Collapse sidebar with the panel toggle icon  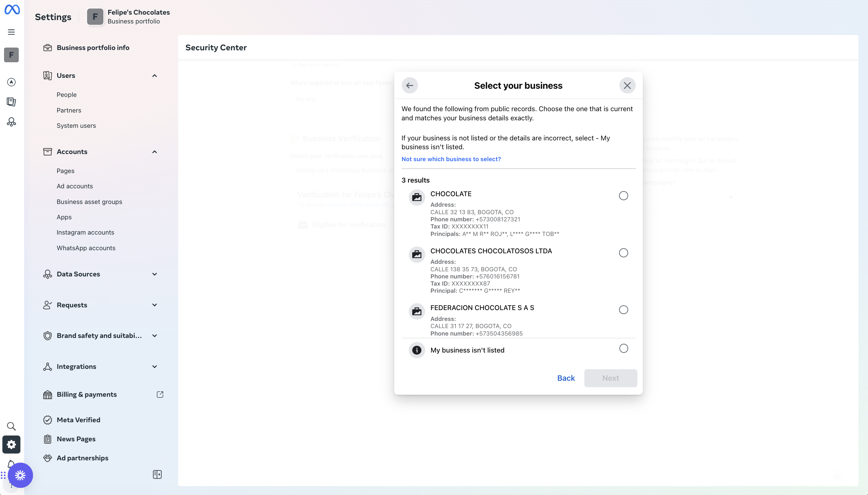pyautogui.click(x=157, y=474)
